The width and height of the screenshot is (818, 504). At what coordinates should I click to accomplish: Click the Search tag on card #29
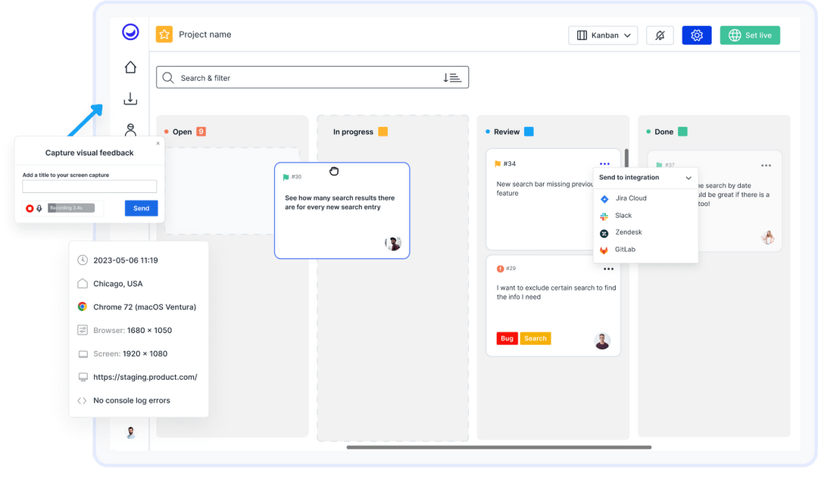tap(535, 338)
